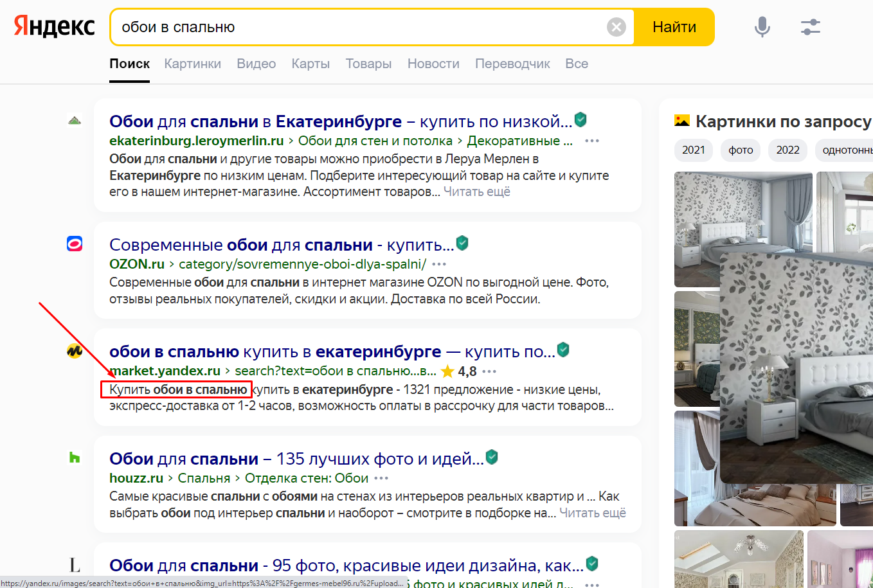Expand 'Читать ещё' in Houzz snippet
The image size is (873, 588).
[593, 513]
